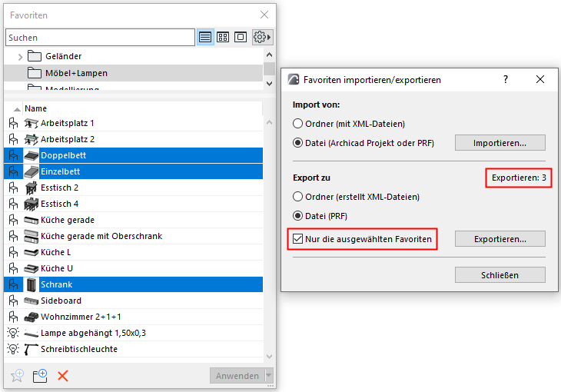Delete selected favorites with red X

tap(63, 376)
